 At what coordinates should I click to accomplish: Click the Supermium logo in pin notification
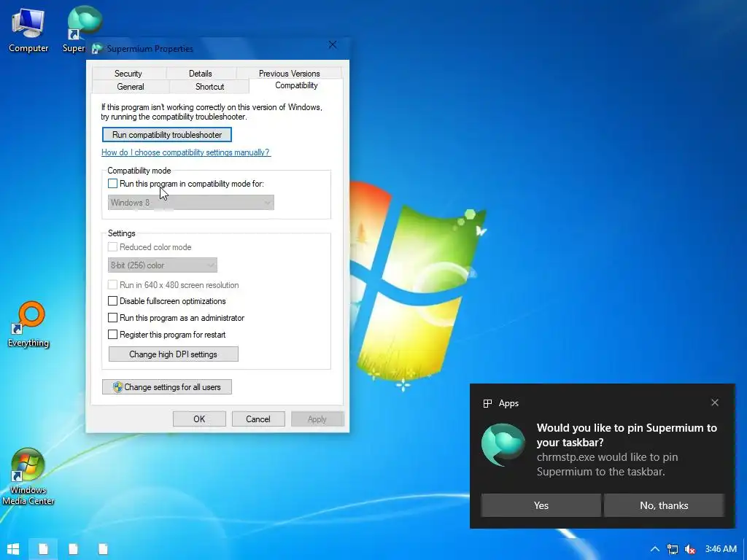point(503,444)
